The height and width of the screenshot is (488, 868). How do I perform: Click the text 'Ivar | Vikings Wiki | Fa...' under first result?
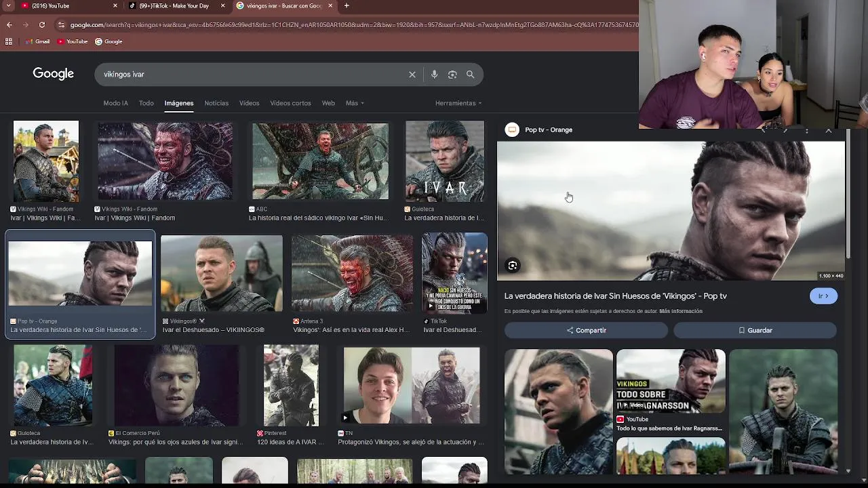coord(45,218)
